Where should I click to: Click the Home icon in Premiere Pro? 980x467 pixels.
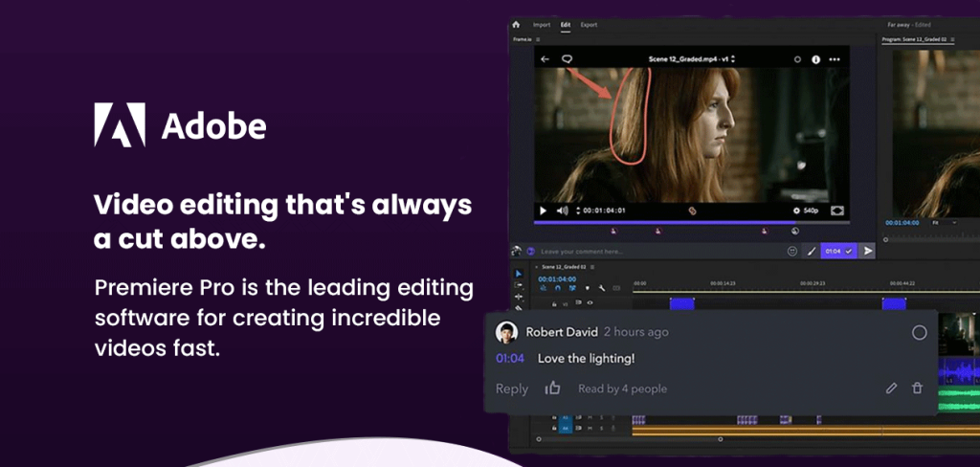tap(516, 25)
